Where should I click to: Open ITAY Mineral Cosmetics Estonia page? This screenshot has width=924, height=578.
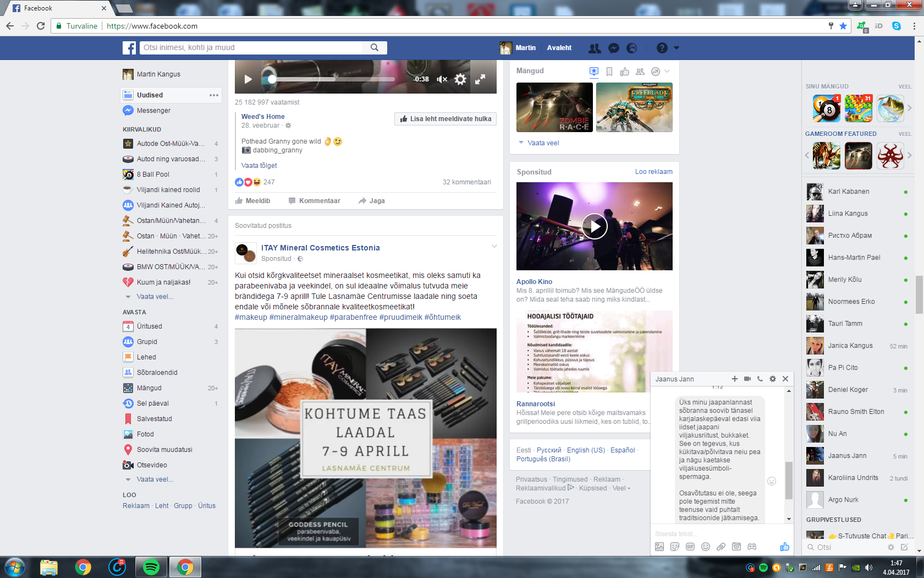click(321, 248)
